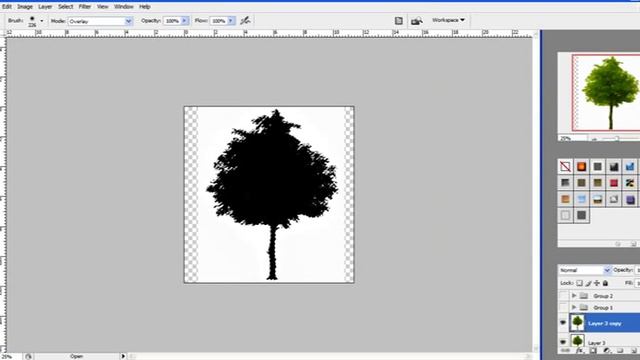Create new adjustment layer icon
The width and height of the screenshot is (640, 360).
[606, 351]
